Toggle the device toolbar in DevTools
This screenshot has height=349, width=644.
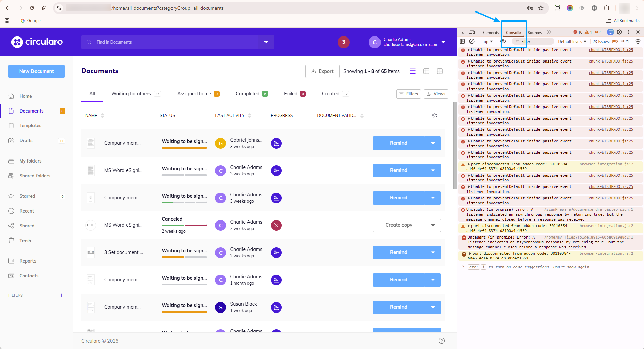click(x=472, y=32)
